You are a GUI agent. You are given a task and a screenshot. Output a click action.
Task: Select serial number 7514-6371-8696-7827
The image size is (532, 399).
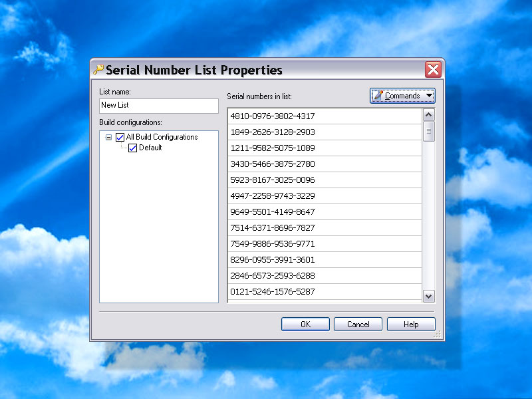click(325, 227)
